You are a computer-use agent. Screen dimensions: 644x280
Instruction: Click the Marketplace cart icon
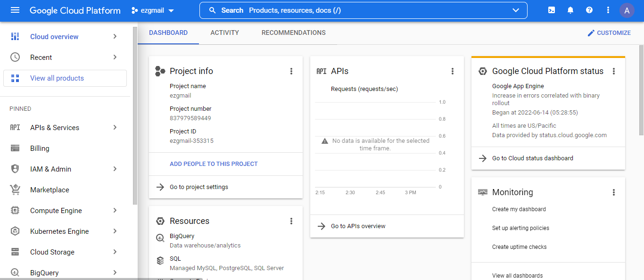point(15,189)
